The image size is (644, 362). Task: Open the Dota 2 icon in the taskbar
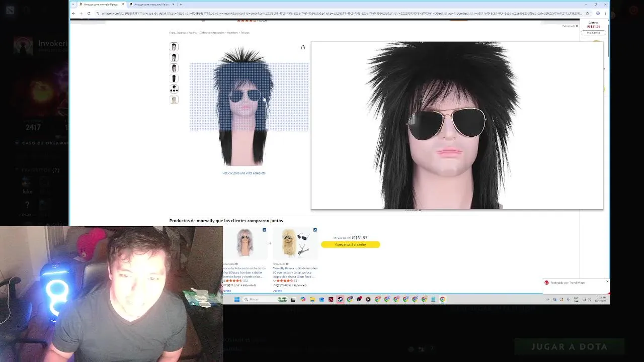(331, 299)
